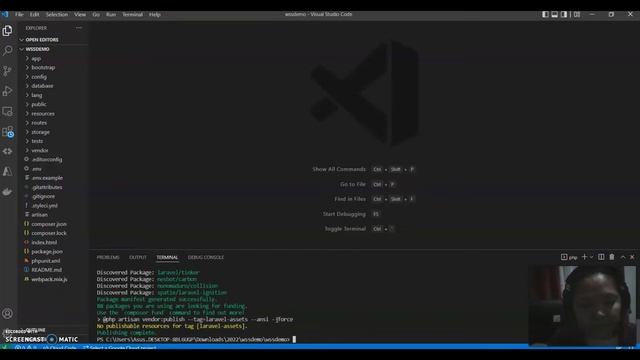Toggle secondary side bar layout icon
640x360 pixels.
point(564,14)
